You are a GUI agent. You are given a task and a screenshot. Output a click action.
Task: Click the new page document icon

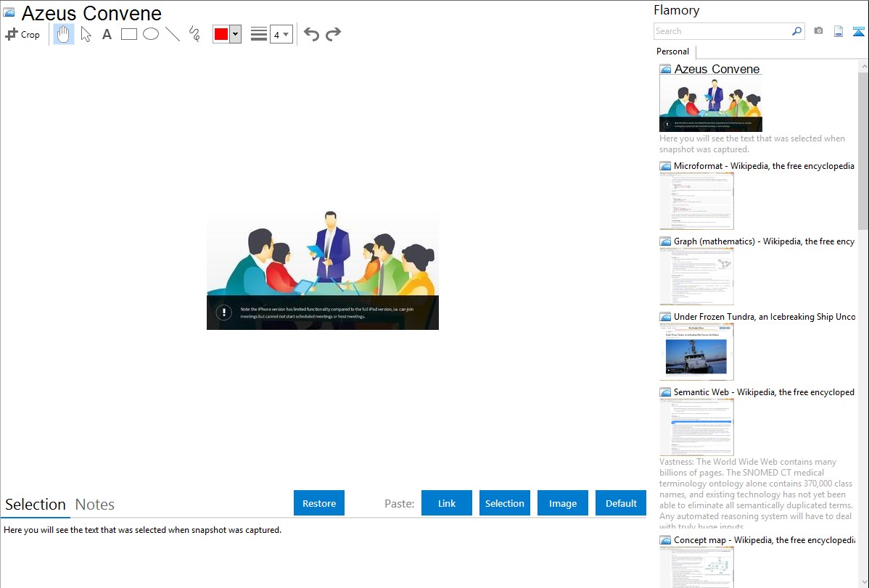tap(839, 31)
